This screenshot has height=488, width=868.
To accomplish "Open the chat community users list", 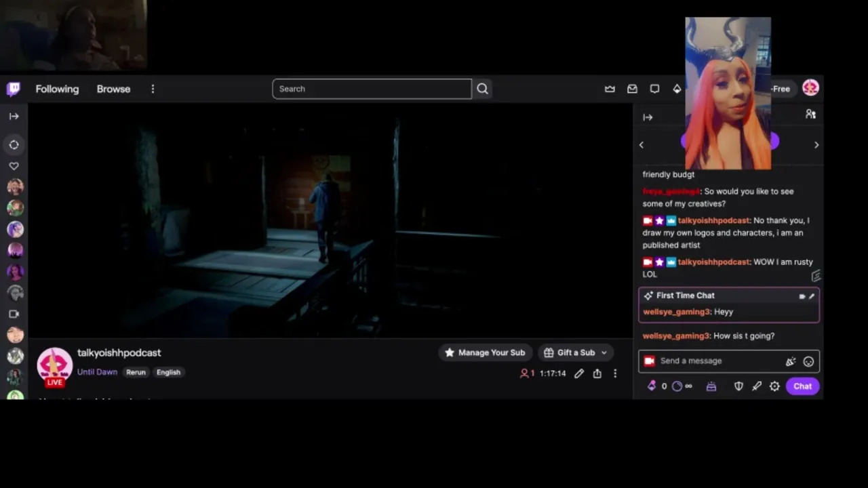I will point(810,115).
